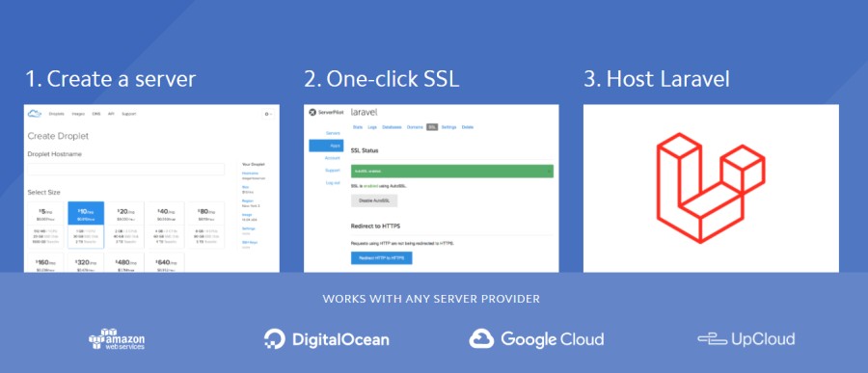Click the red Laravel logo
This screenshot has width=868, height=373.
point(711,188)
